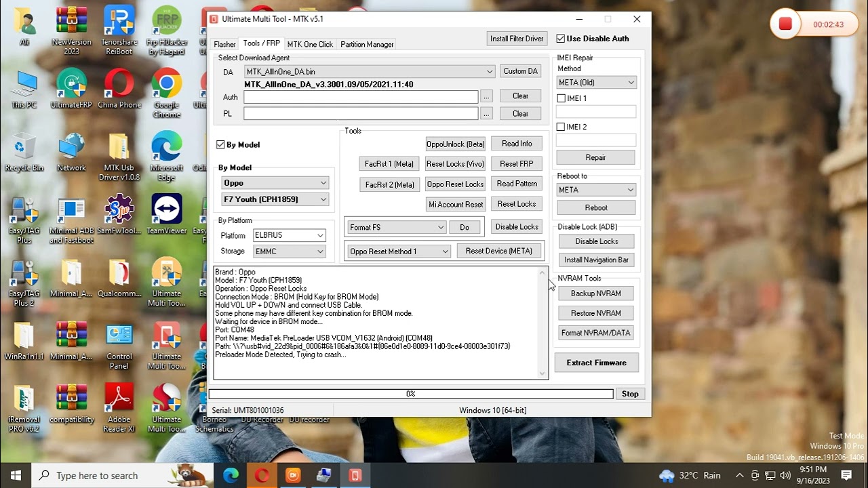
Task: Click Stop button beside progress bar
Action: pyautogui.click(x=630, y=394)
